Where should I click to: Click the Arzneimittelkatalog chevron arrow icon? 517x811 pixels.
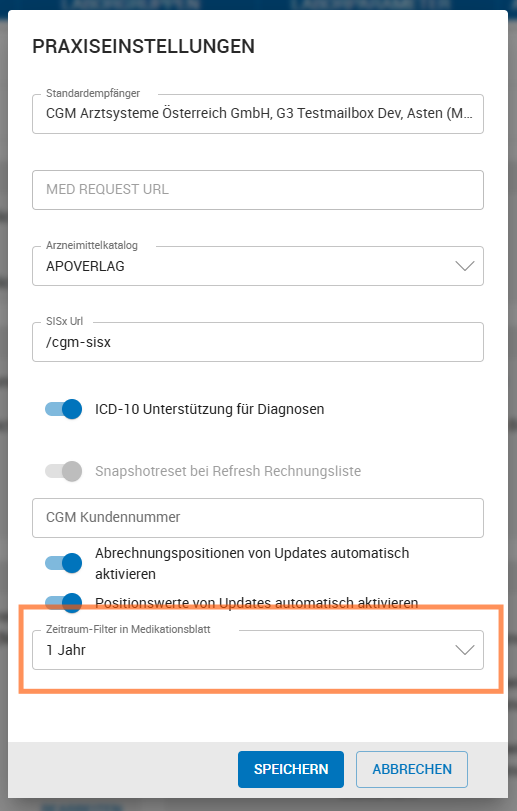click(465, 266)
